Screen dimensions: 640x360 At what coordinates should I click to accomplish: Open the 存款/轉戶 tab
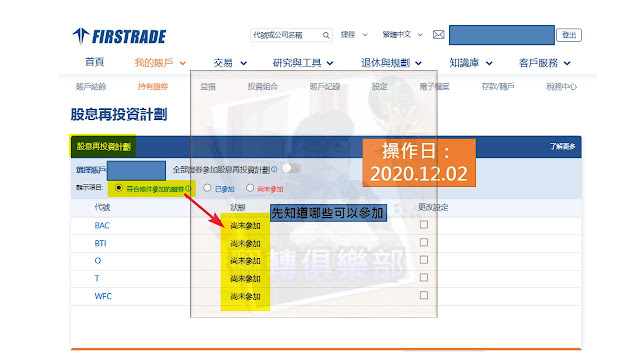point(498,87)
